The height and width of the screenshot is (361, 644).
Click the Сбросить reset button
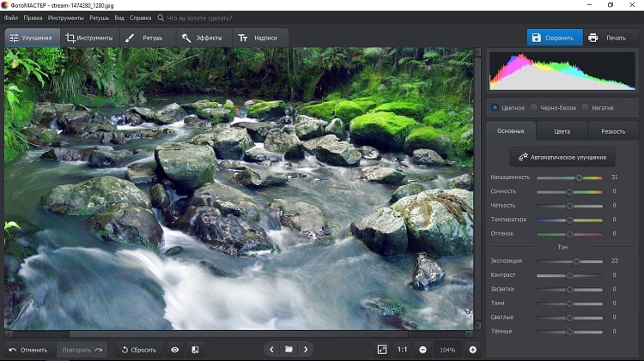137,350
